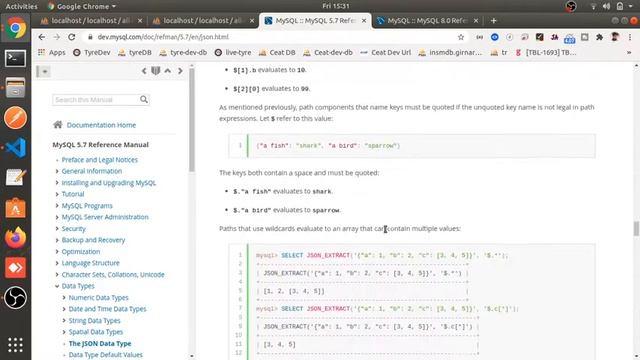Go to next manual section arrow
Screen dimensions: 640x360
click(180, 71)
